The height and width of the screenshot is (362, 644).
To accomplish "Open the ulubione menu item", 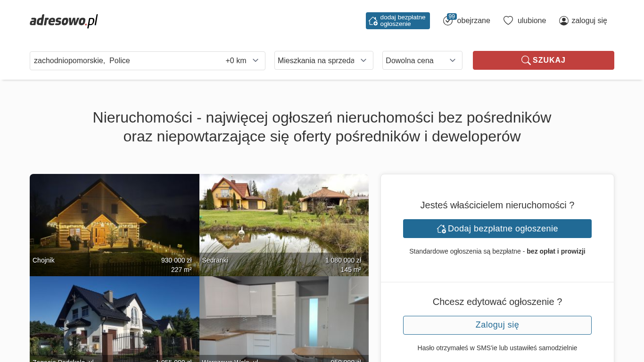I will tap(531, 21).
